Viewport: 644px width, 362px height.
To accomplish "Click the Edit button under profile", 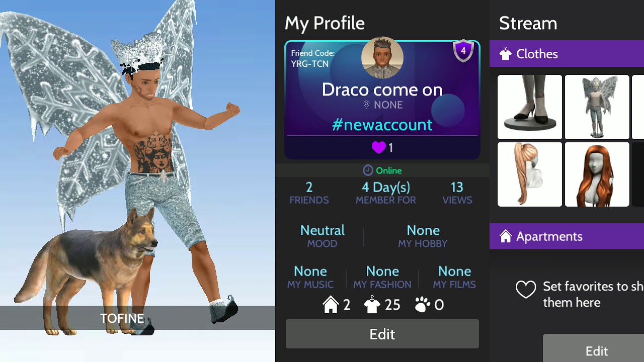I will click(382, 334).
